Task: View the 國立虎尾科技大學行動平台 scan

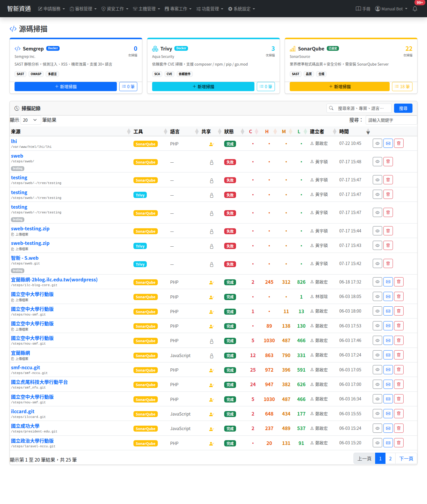Action: [x=377, y=384]
